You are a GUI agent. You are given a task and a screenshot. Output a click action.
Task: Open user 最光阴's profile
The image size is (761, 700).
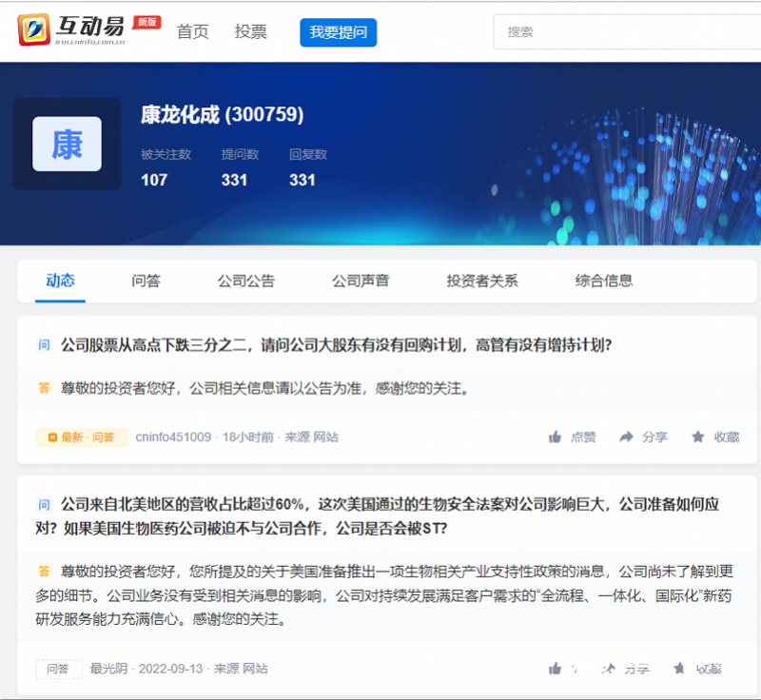[x=108, y=669]
